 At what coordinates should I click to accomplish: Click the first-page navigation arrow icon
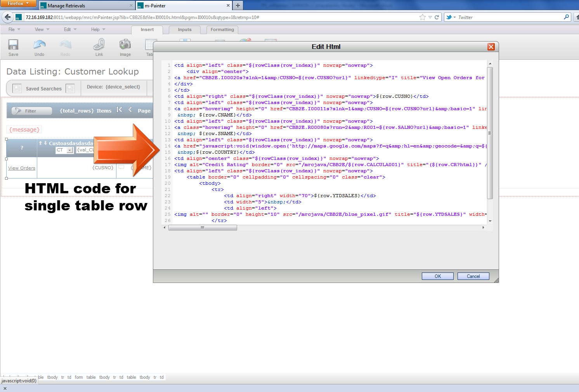tap(119, 110)
